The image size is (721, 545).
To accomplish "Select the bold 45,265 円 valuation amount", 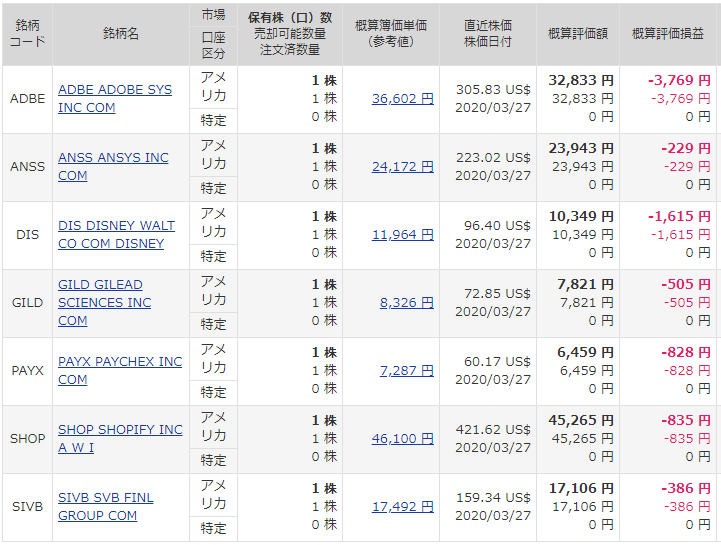I will (581, 420).
